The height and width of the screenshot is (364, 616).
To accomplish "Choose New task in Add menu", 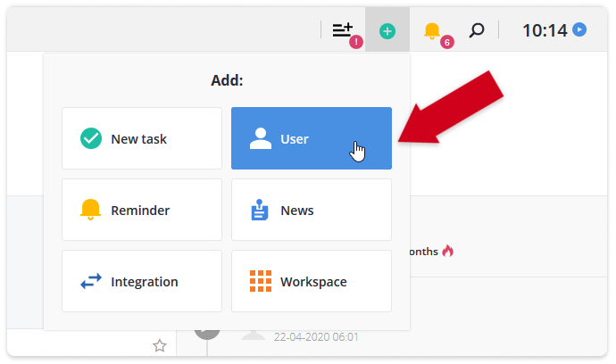I will (x=142, y=138).
